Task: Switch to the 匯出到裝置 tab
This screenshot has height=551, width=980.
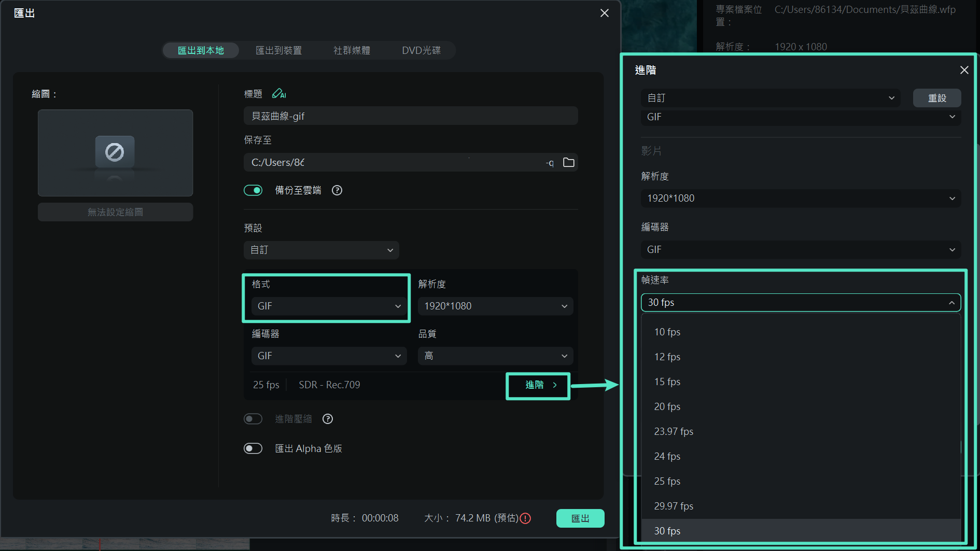Action: [x=278, y=50]
